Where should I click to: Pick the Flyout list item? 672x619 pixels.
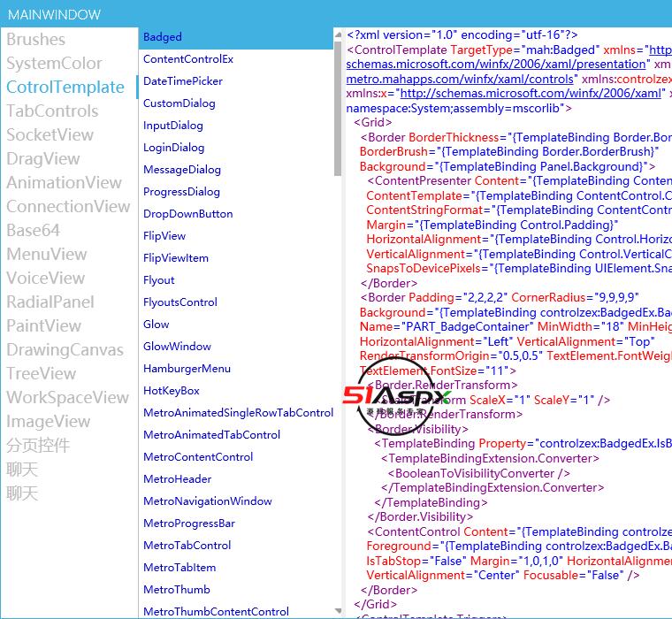[x=236, y=280]
